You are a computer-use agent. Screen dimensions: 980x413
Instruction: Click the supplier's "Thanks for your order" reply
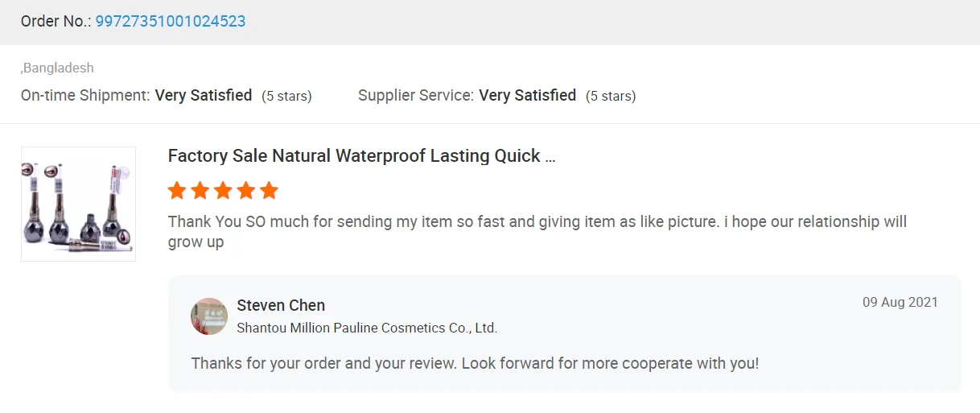475,363
